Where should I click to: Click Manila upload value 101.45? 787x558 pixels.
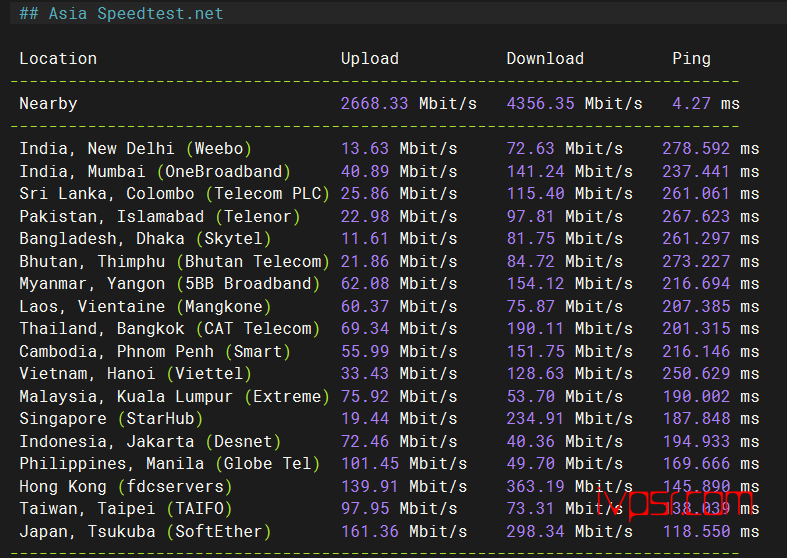pos(370,465)
